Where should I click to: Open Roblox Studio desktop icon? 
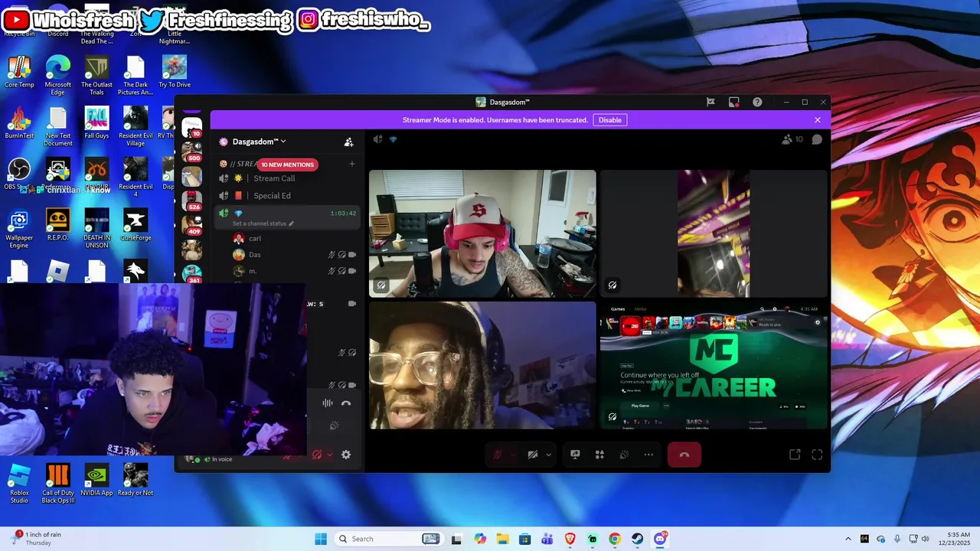19,484
